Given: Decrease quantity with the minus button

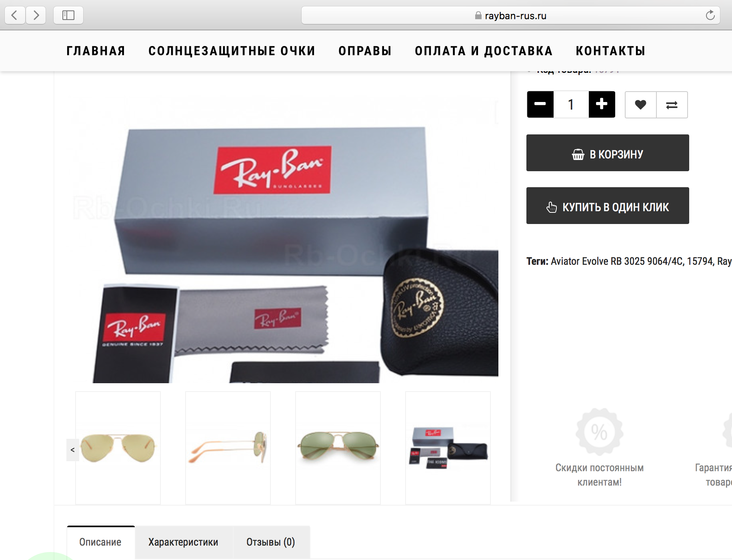Looking at the screenshot, I should coord(540,104).
